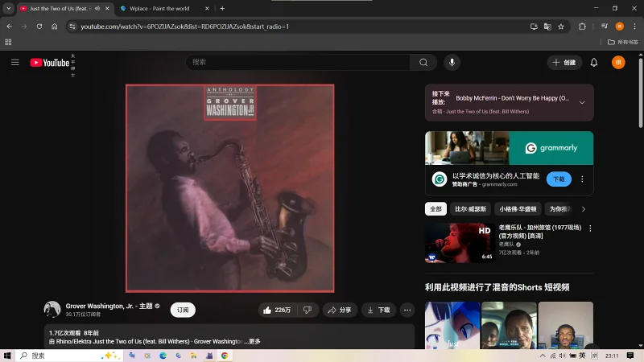Go back in Chrome

coord(10,27)
